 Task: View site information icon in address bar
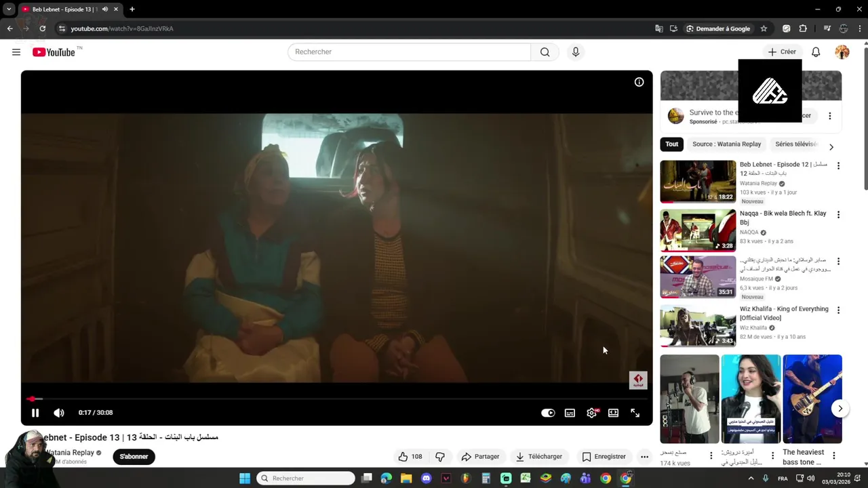pyautogui.click(x=62, y=28)
